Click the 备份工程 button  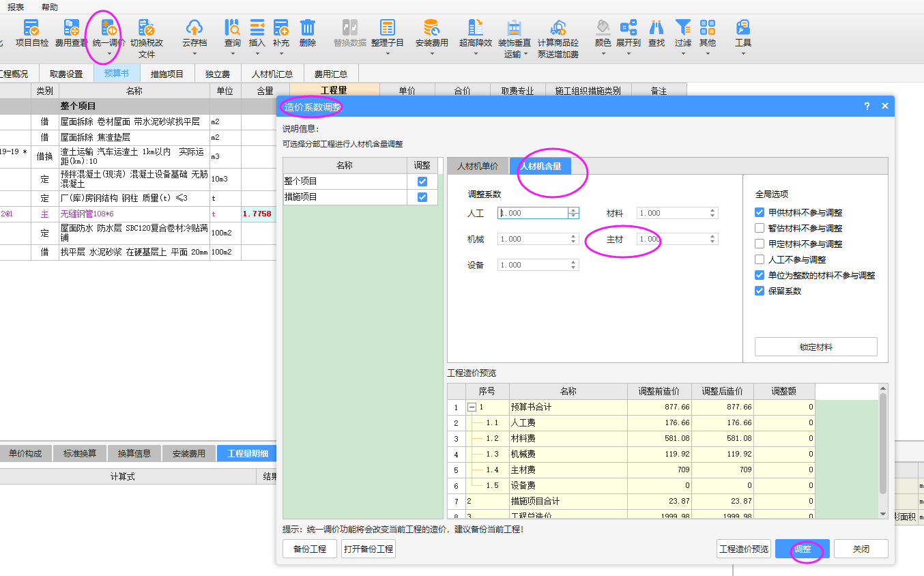click(310, 549)
